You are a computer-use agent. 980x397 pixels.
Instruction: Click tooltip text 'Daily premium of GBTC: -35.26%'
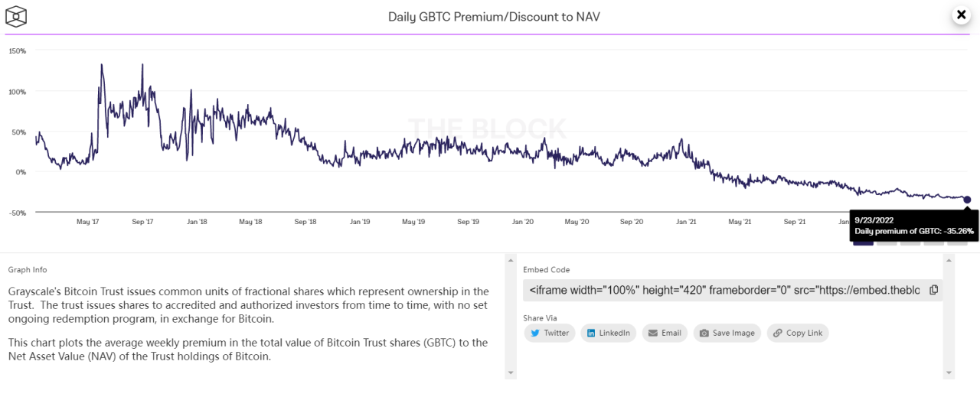coord(914,230)
